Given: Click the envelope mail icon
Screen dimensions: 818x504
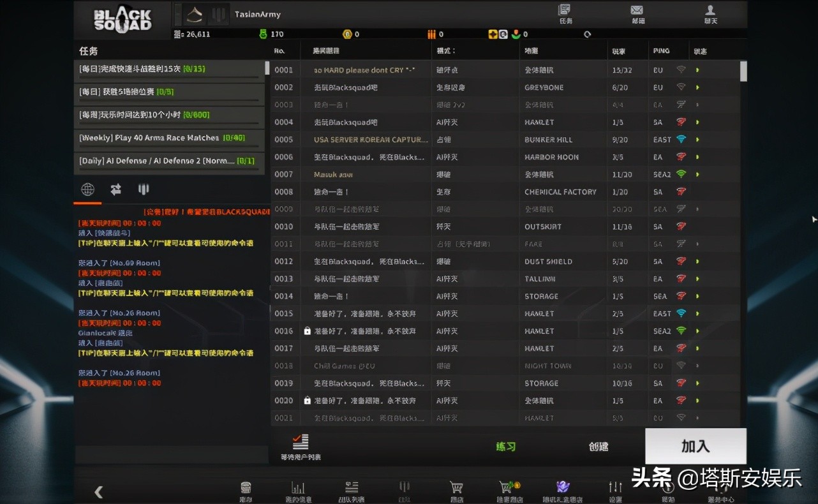Looking at the screenshot, I should [x=636, y=11].
